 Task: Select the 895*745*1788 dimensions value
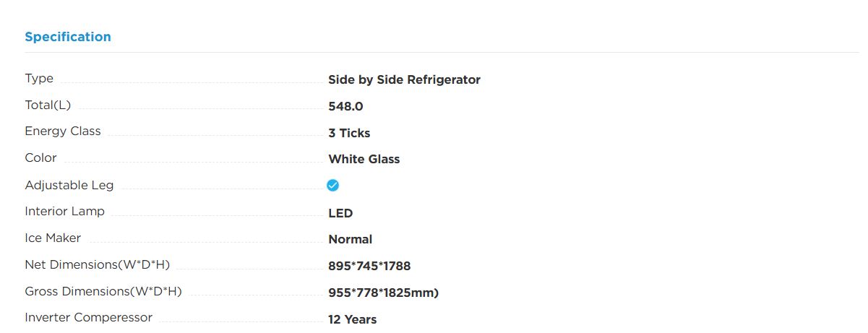tap(369, 267)
